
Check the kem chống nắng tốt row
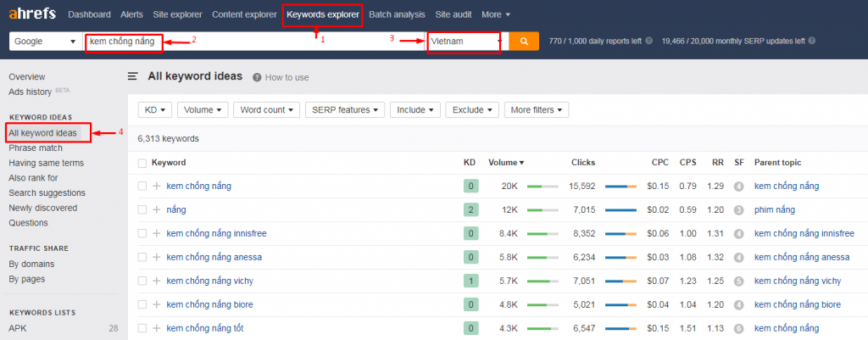[x=142, y=328]
